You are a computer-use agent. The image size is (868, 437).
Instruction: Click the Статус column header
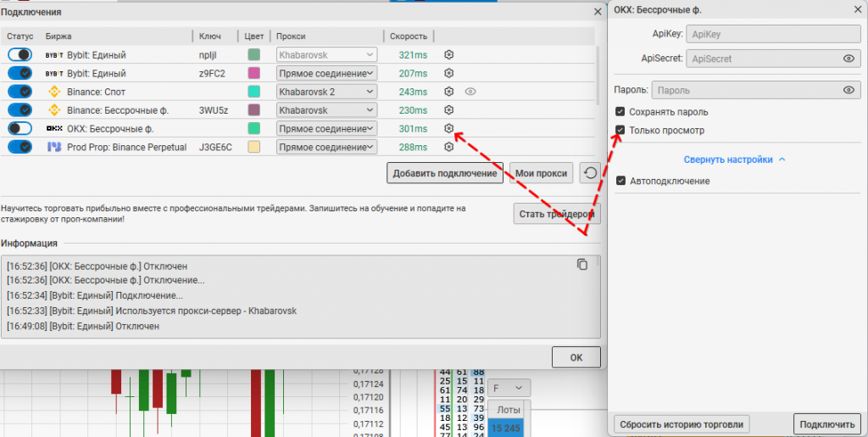pos(20,36)
